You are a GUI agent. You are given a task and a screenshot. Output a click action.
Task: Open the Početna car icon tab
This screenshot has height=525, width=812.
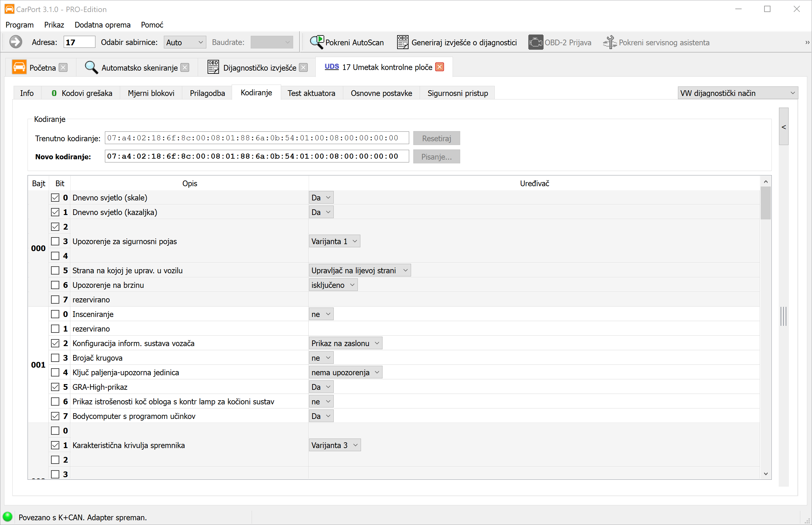pos(19,67)
